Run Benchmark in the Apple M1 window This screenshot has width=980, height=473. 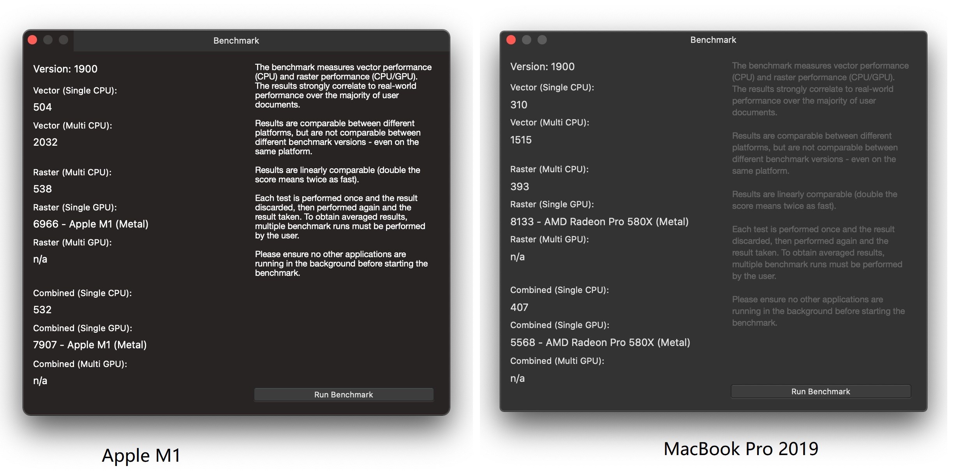[344, 395]
